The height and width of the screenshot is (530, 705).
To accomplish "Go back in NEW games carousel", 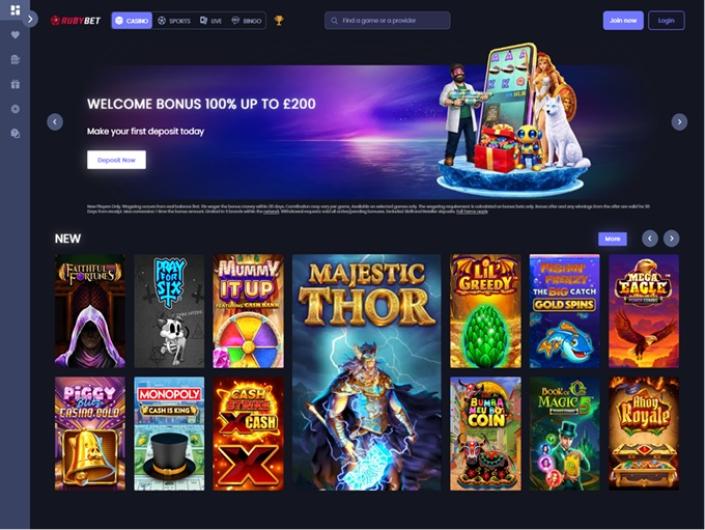I will pyautogui.click(x=650, y=239).
